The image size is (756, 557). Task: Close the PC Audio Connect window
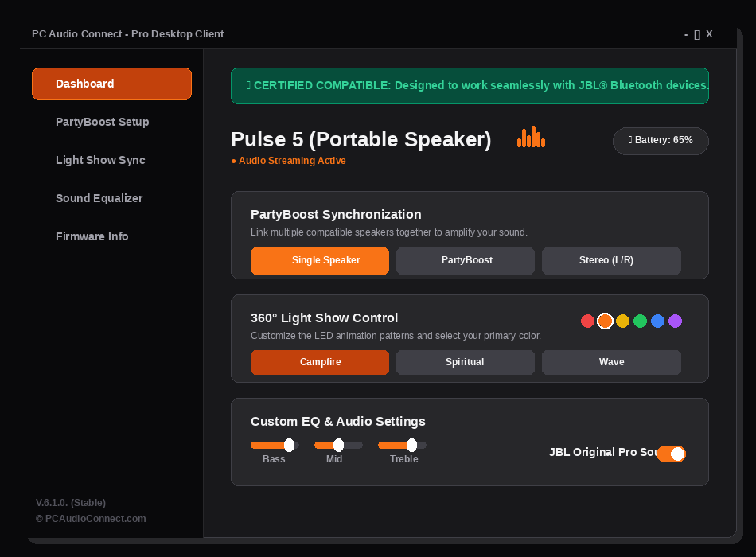pos(709,34)
